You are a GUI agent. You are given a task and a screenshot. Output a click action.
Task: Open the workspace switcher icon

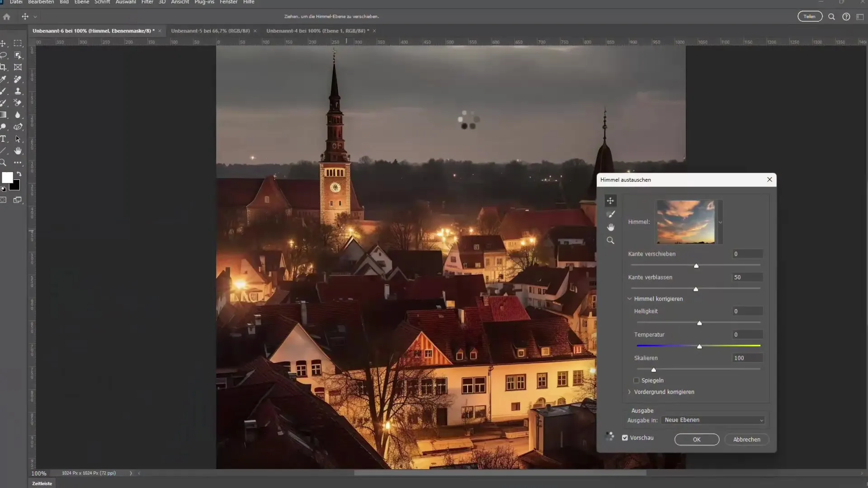(x=860, y=17)
